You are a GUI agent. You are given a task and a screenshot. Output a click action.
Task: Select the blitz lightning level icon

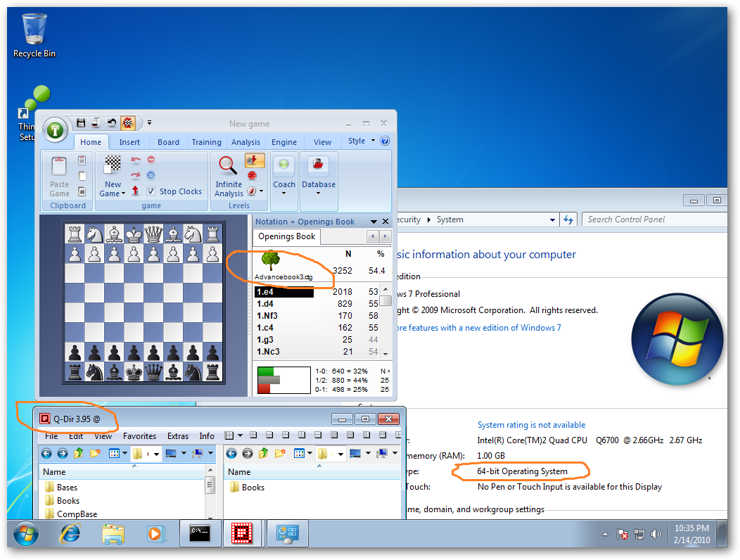pyautogui.click(x=255, y=160)
